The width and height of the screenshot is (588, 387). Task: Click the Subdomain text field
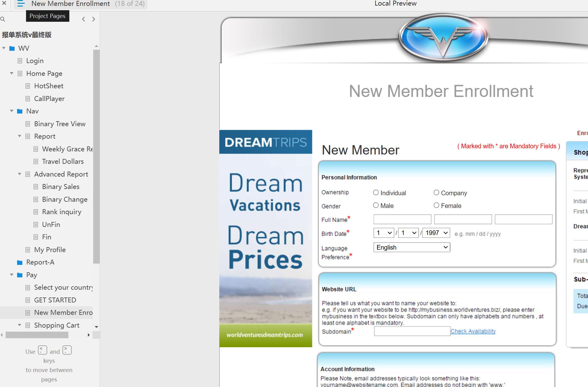(x=412, y=331)
